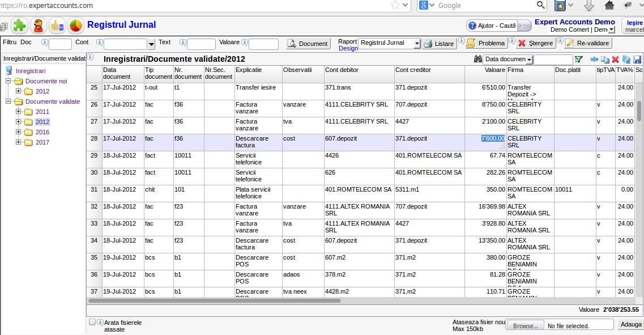Image resolution: width=644 pixels, height=335 pixels.
Task: Click the info bubble left of Ștergere
Action: point(512,41)
